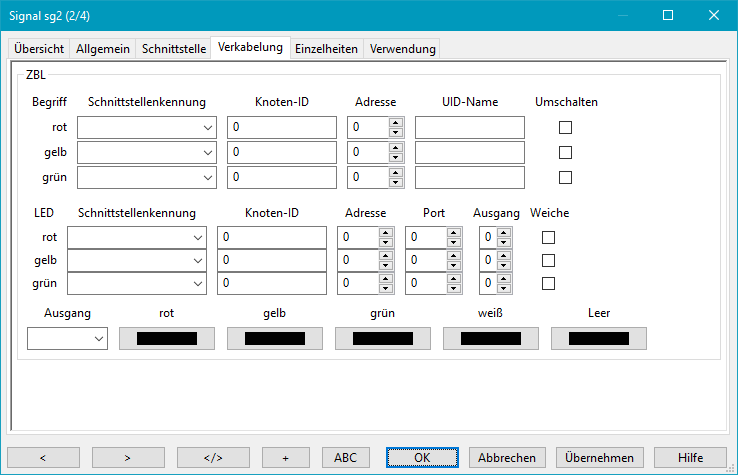Enable Umschalten checkbox for rot
Viewport: 738px width, 475px height.
point(565,127)
